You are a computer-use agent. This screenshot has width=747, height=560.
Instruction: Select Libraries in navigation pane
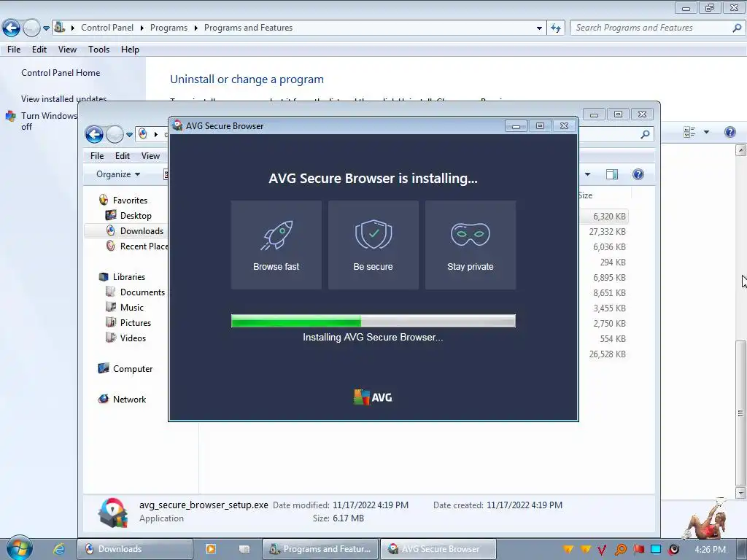pos(128,277)
